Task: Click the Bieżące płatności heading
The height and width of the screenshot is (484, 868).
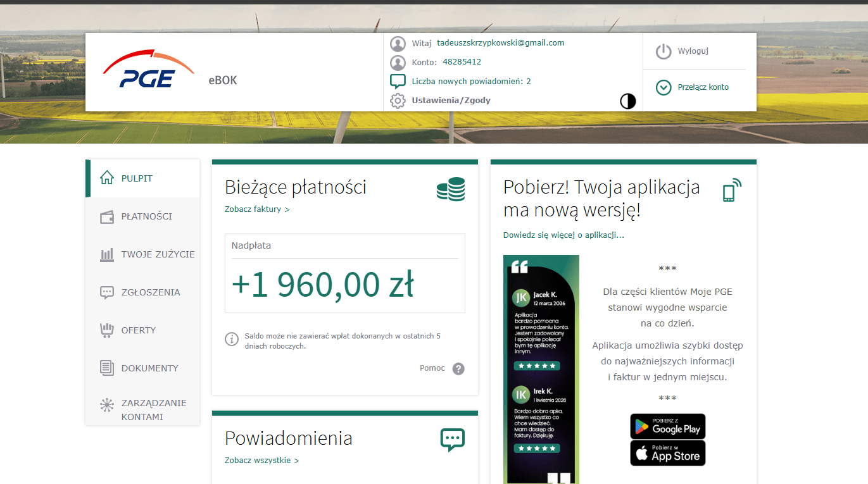Action: pos(296,187)
